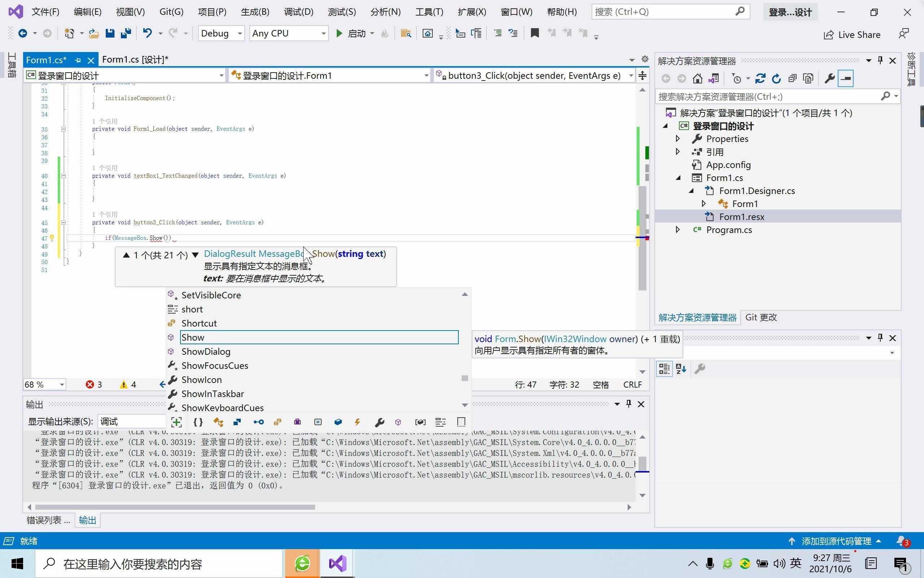Expand the Properties node in Solution Explorer

point(678,138)
